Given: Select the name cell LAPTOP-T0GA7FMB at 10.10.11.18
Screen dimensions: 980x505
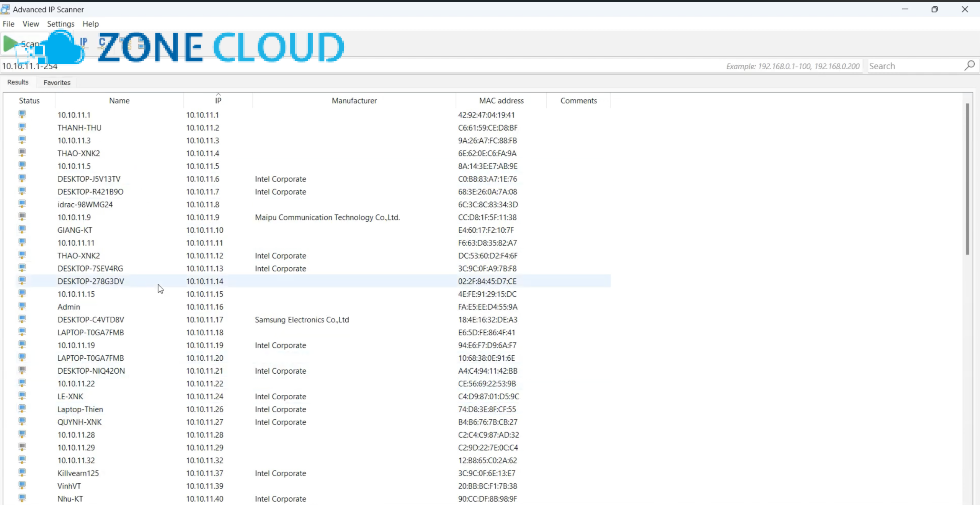Looking at the screenshot, I should click(x=91, y=332).
